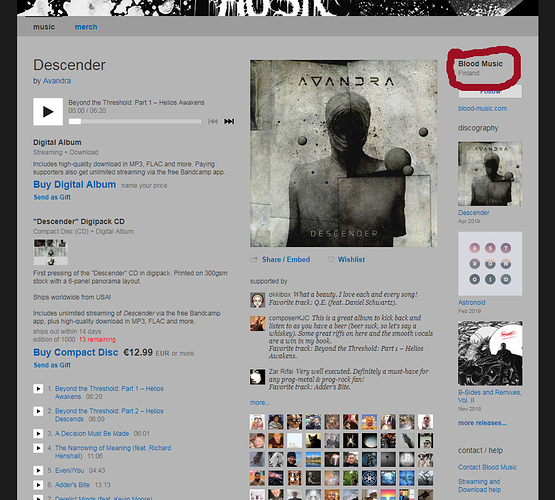
Task: Click the track progress bar
Action: pyautogui.click(x=135, y=121)
